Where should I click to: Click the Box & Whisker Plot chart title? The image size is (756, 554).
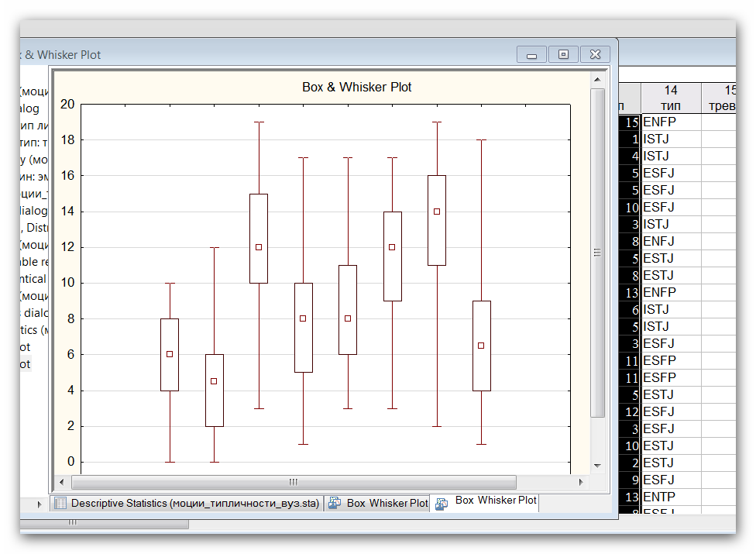(356, 88)
